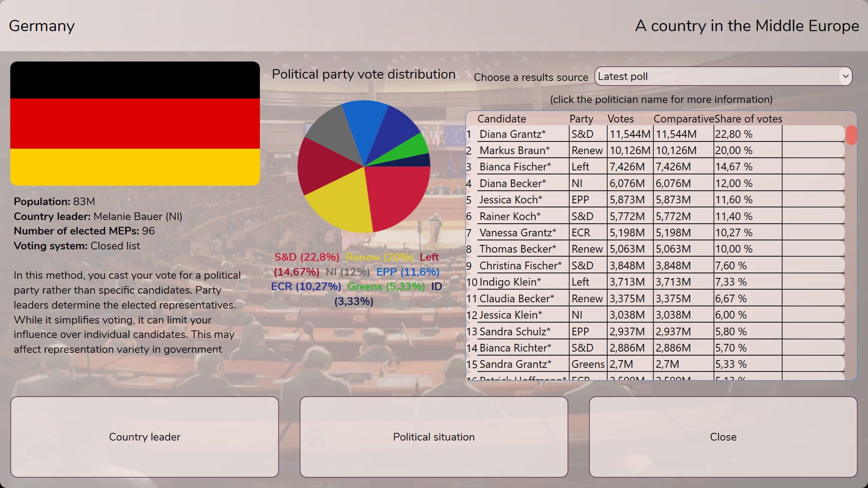The width and height of the screenshot is (868, 488).
Task: Select Jessica Koch in the candidate table
Action: tap(508, 199)
